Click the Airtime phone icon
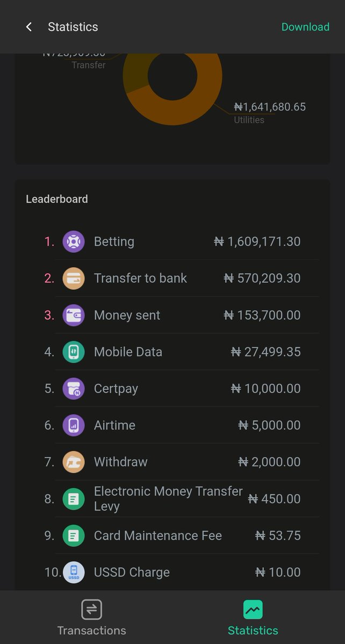345x644 pixels. (74, 425)
